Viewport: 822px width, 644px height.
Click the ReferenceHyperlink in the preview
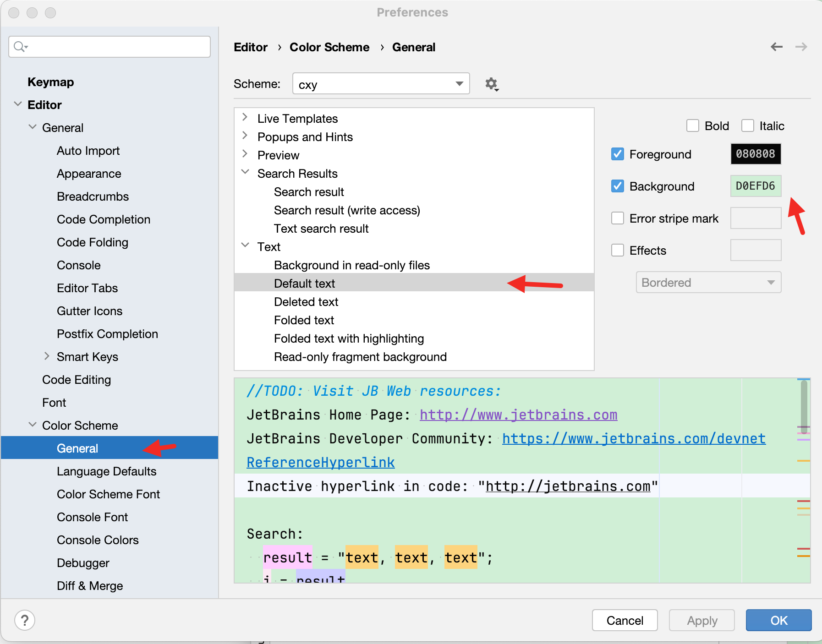tap(320, 463)
